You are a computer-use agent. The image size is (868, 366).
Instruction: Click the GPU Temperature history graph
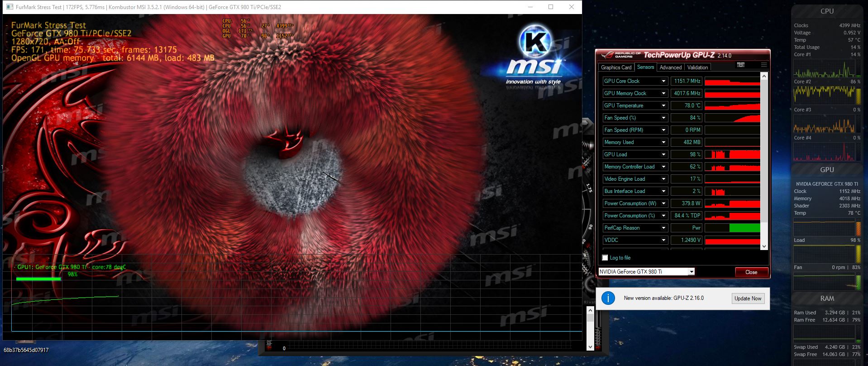coord(732,106)
